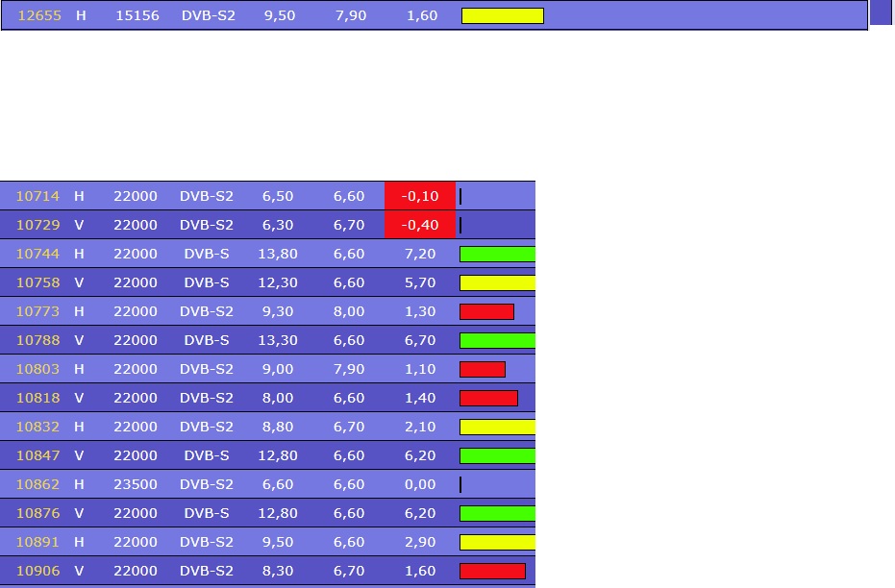Click the green bar in the 10744 row
Screen dimensions: 895x588
pos(497,254)
